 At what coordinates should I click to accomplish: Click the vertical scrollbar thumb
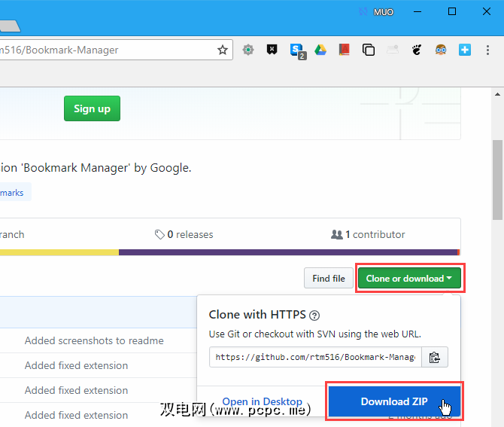click(x=497, y=179)
